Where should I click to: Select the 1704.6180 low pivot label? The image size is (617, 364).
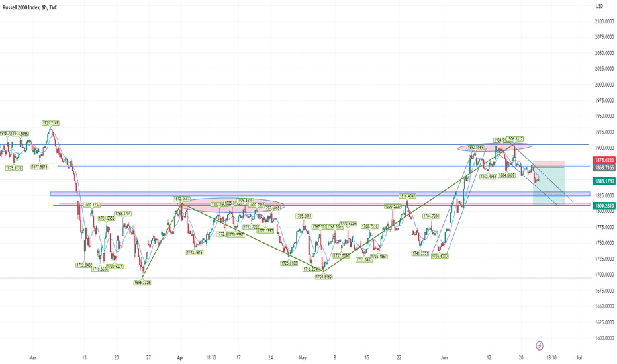point(324,277)
